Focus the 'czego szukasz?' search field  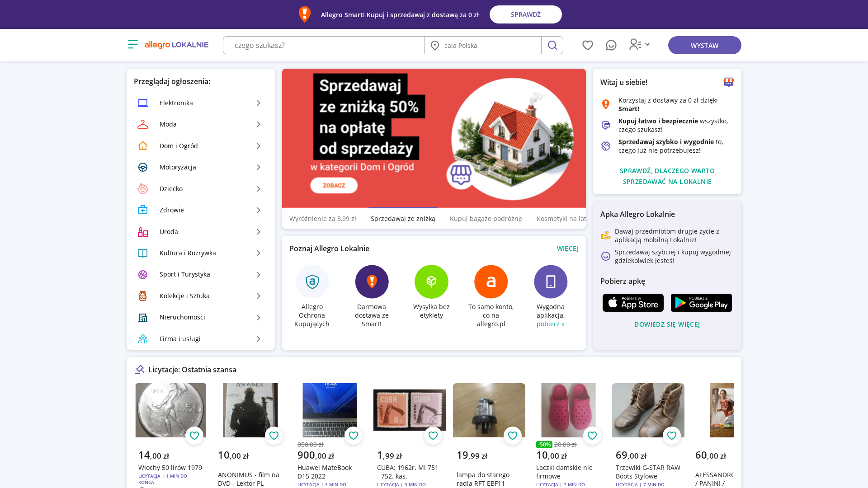click(x=324, y=45)
